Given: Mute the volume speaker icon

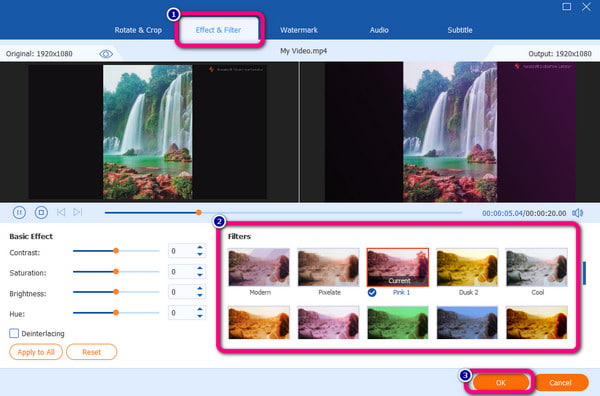Looking at the screenshot, I should pos(577,213).
